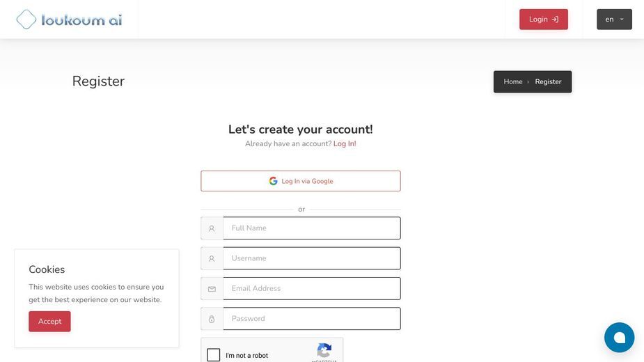Focus the Username input field

tap(312, 258)
